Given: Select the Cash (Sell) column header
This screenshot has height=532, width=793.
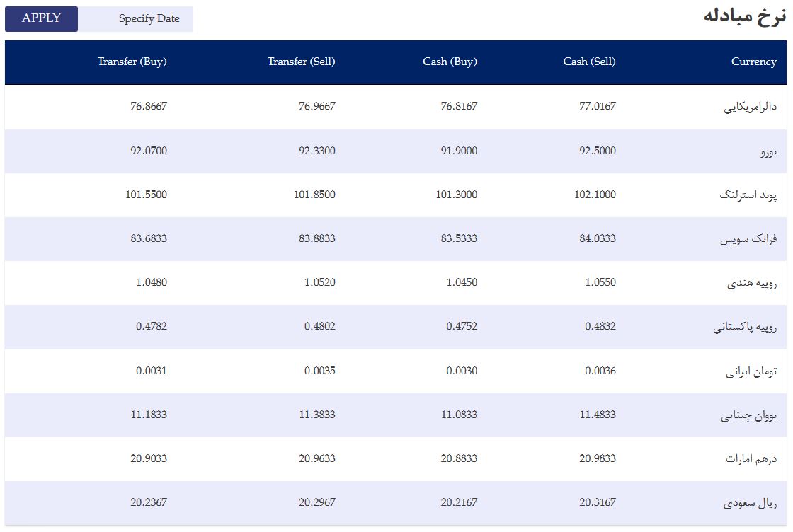Looking at the screenshot, I should point(589,62).
